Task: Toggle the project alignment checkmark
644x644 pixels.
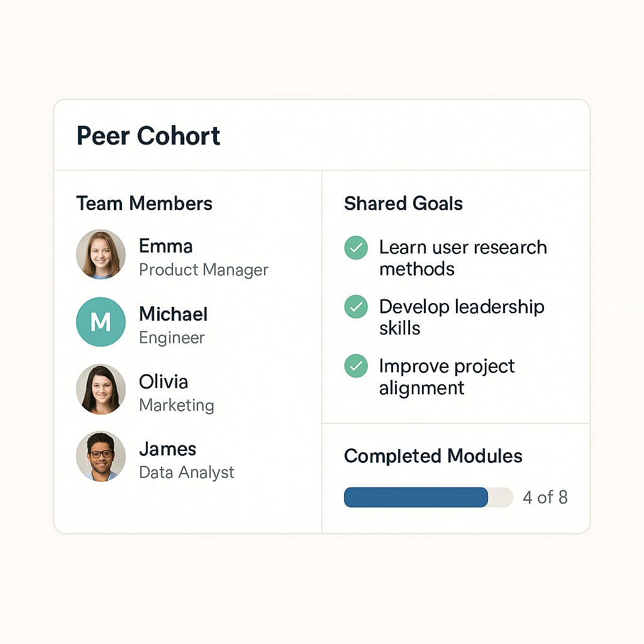Action: tap(356, 366)
